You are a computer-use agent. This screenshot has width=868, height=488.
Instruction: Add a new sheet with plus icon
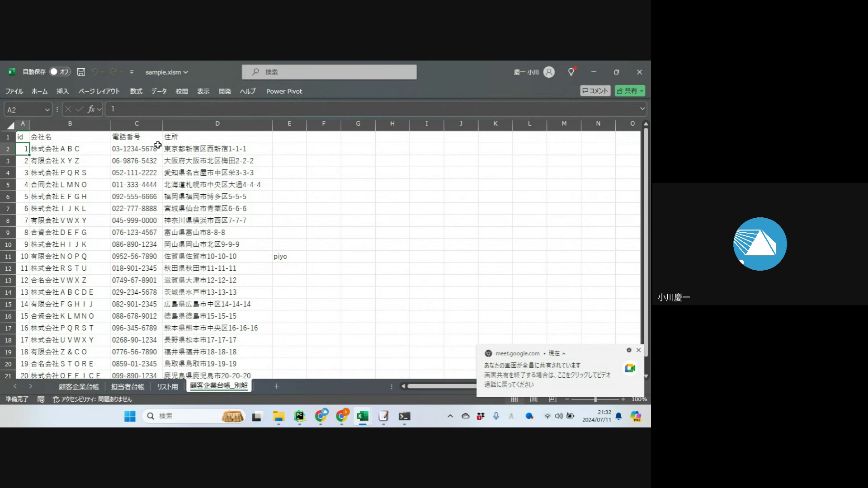point(276,386)
